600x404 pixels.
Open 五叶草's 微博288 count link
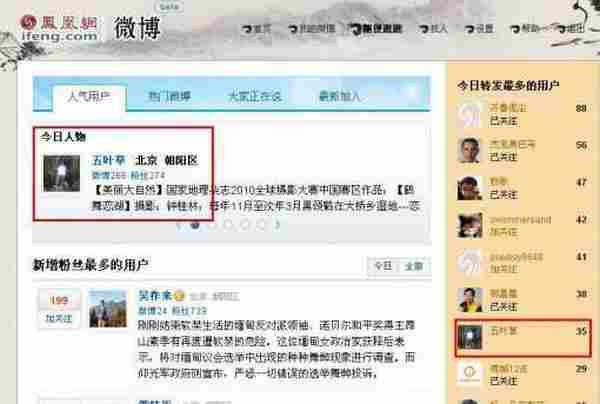[109, 176]
